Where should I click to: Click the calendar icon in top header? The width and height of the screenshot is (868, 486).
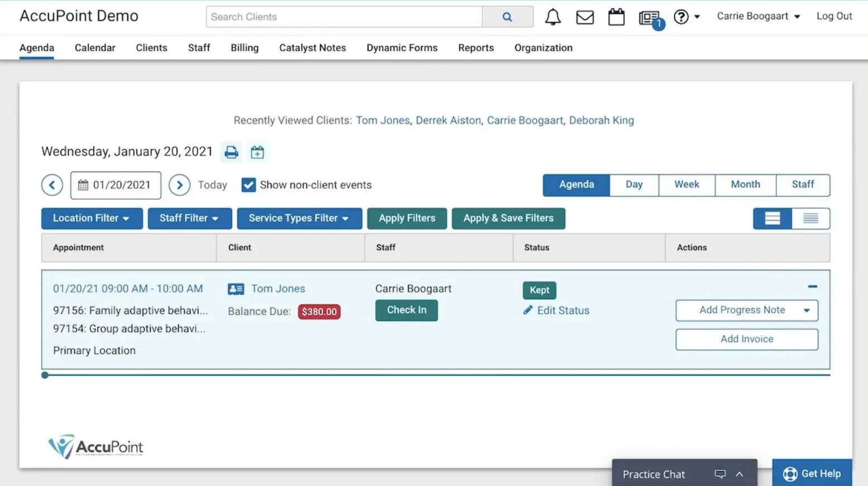coord(616,17)
